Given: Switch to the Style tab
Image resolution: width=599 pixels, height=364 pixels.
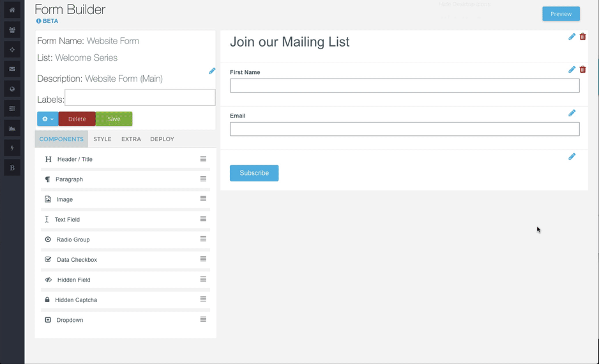Looking at the screenshot, I should tap(102, 139).
